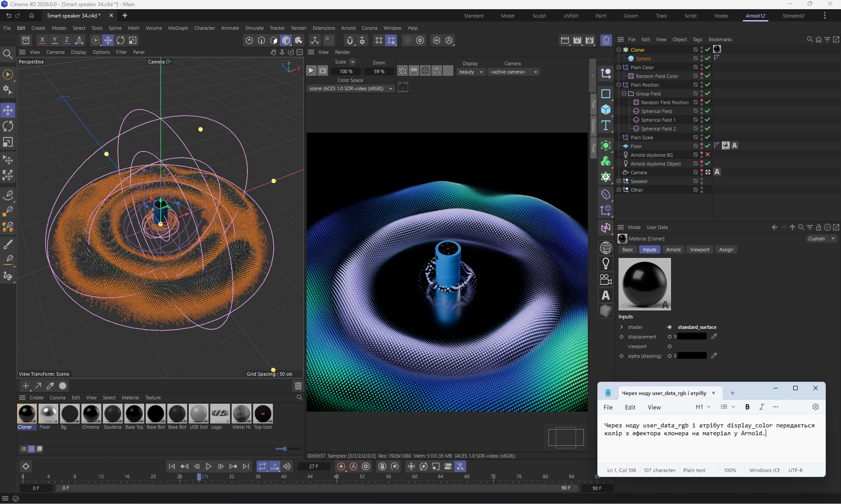Select the Chrome material thumbnail

click(91, 414)
